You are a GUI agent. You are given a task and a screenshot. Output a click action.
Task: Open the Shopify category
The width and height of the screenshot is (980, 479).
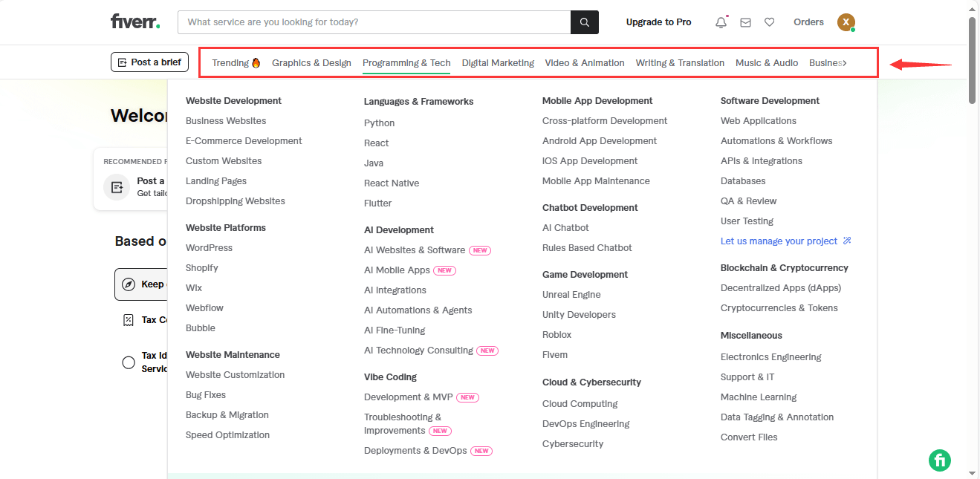[x=202, y=268]
